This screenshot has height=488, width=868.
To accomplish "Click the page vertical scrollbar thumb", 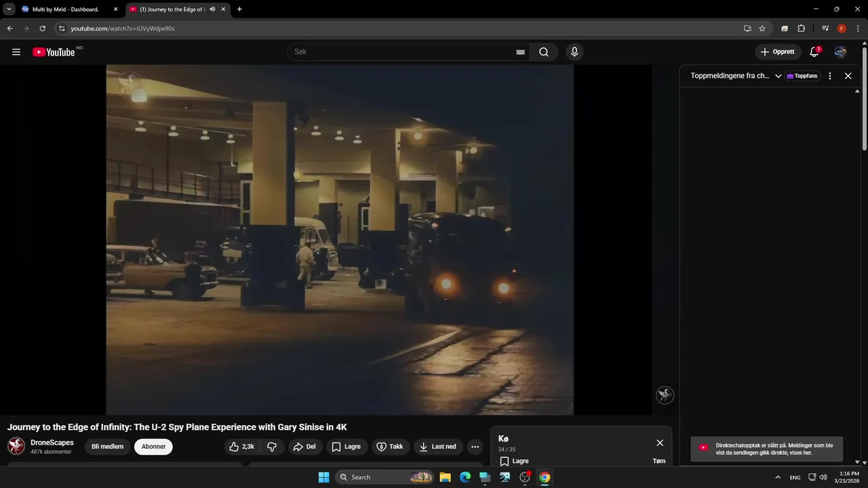I will tap(865, 98).
